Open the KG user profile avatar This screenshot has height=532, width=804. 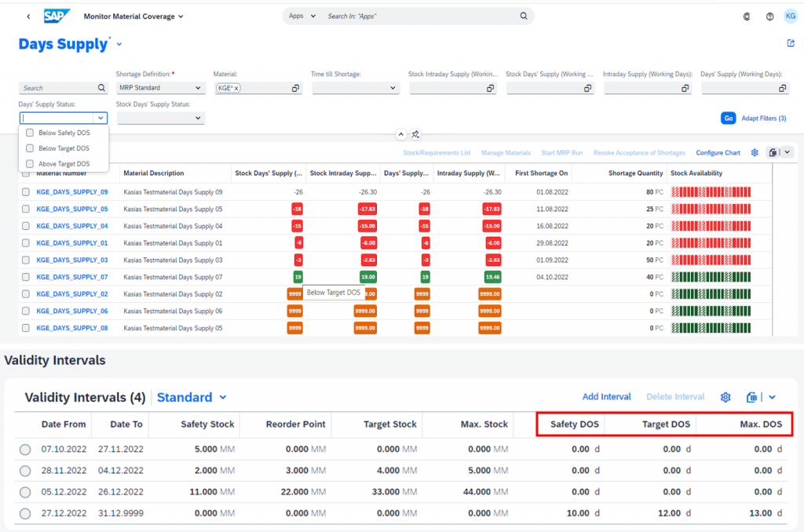[791, 16]
